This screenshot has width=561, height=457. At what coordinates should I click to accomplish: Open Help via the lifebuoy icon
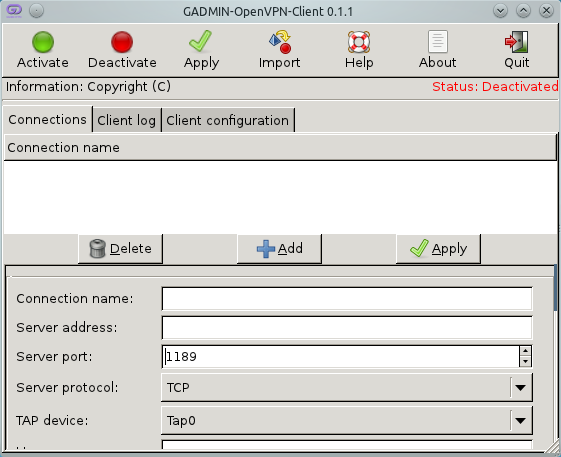point(359,42)
